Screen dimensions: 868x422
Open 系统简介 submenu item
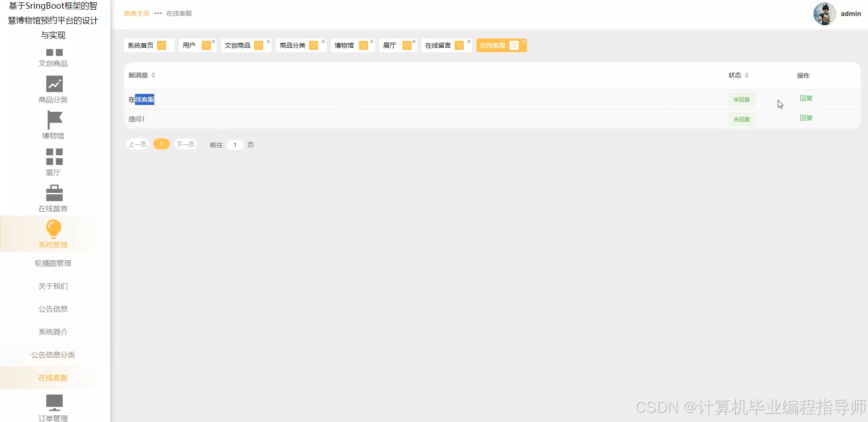tap(53, 332)
